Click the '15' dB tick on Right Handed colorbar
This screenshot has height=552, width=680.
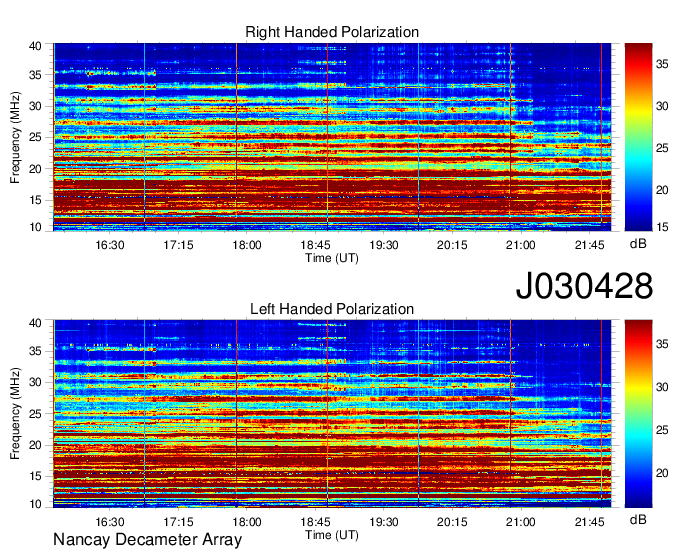662,227
